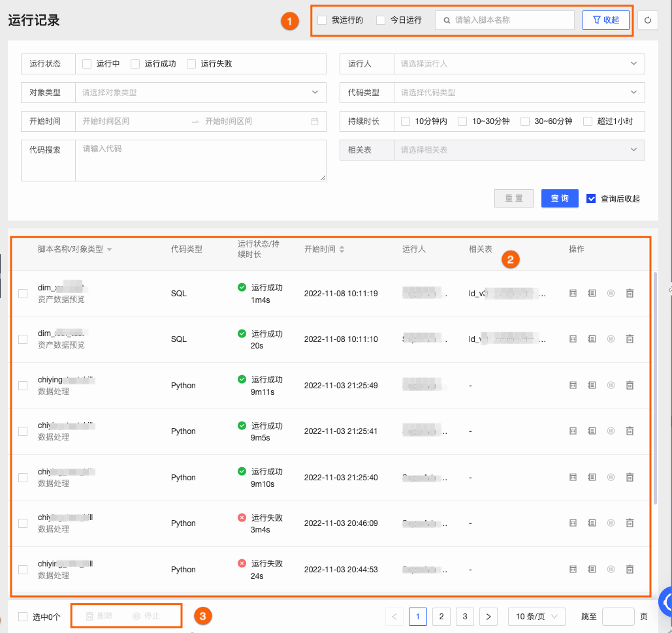The width and height of the screenshot is (672, 633).
Task: View code for the failed 20:46:09 run
Action: 573,523
